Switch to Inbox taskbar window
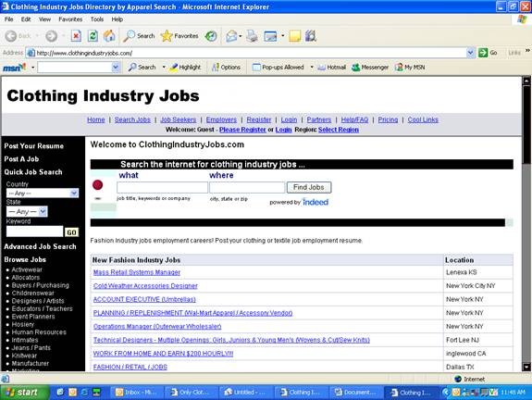Screen dimensions: 532x400 click(137, 393)
